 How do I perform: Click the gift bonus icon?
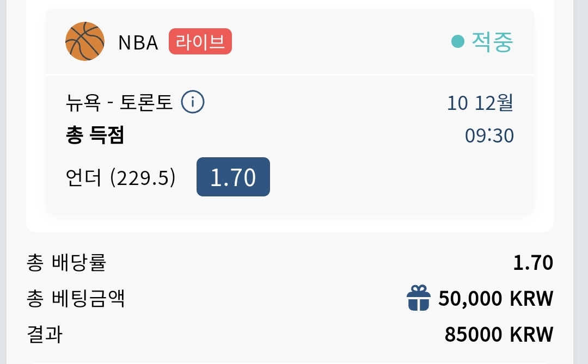click(419, 298)
